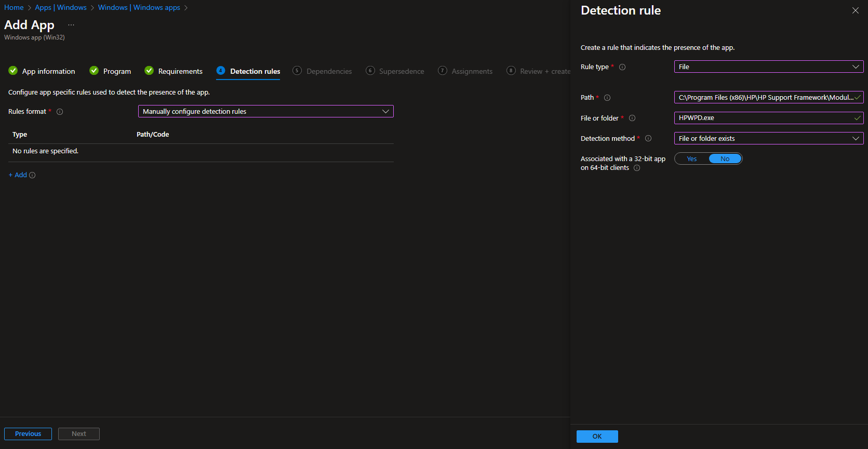This screenshot has height=449, width=868.
Task: Click the info icon next to Rules format
Action: coord(60,112)
